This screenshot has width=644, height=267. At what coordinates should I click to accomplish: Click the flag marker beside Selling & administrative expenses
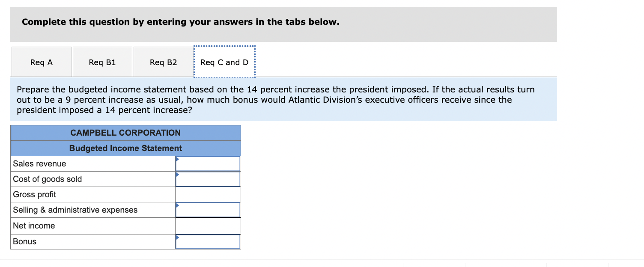pos(176,205)
